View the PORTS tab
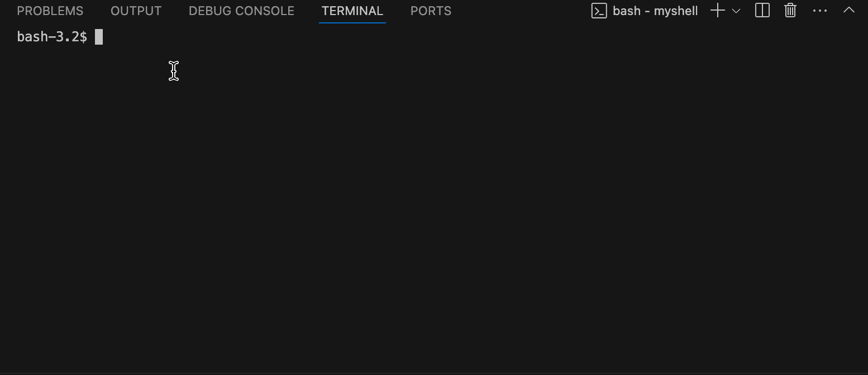868x375 pixels. (431, 11)
